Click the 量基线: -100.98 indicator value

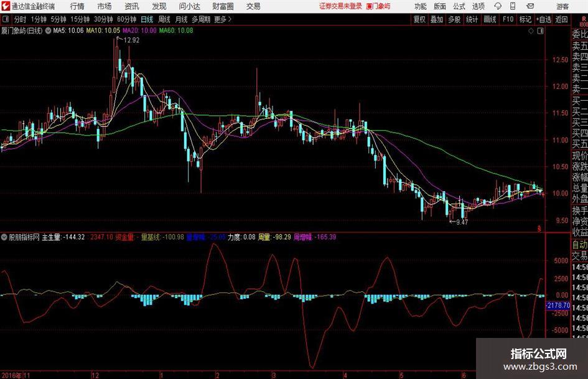point(162,237)
